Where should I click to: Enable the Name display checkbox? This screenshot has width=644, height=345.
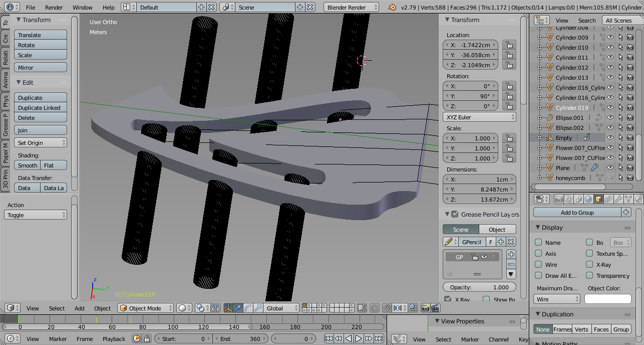[x=538, y=242]
